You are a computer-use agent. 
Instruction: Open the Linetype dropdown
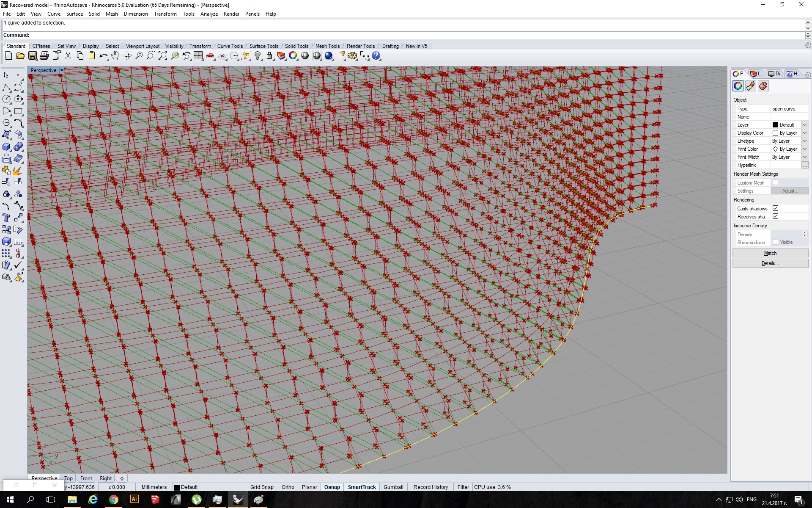tap(805, 141)
